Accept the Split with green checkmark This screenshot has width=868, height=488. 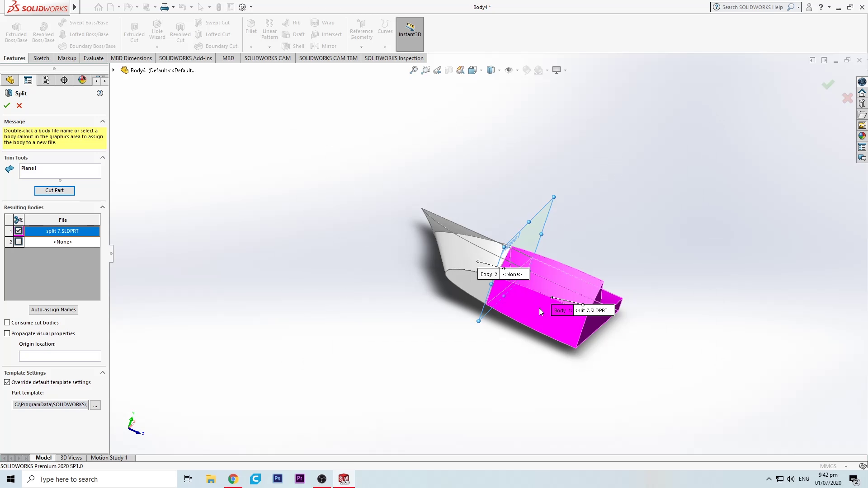click(7, 105)
